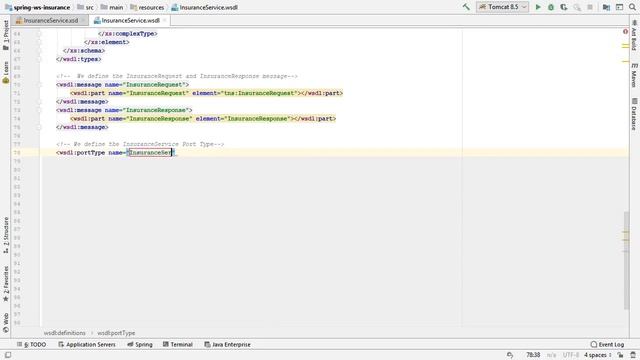Open the TODO tool window
This screenshot has width=640, height=360.
tap(31, 344)
